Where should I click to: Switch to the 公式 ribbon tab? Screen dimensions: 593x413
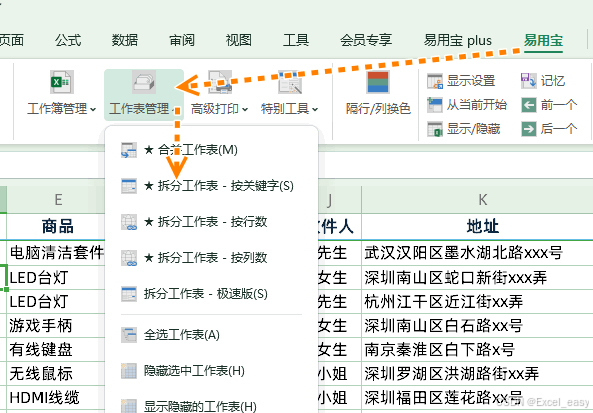[68, 40]
